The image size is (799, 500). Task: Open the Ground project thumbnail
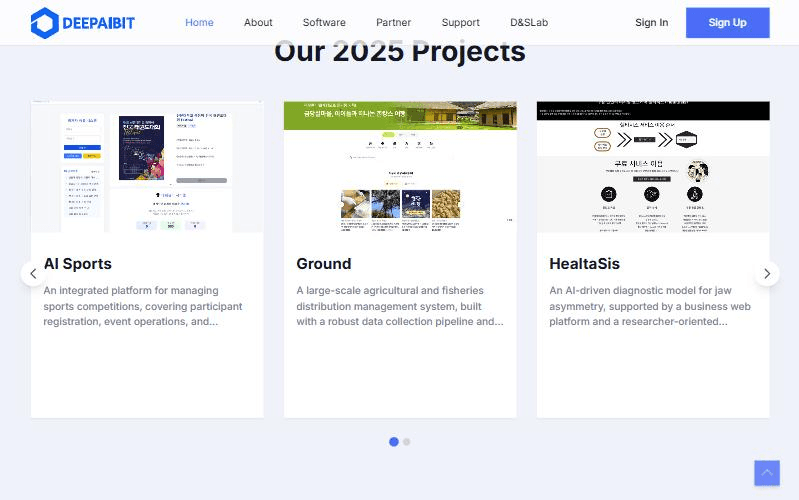tap(400, 167)
